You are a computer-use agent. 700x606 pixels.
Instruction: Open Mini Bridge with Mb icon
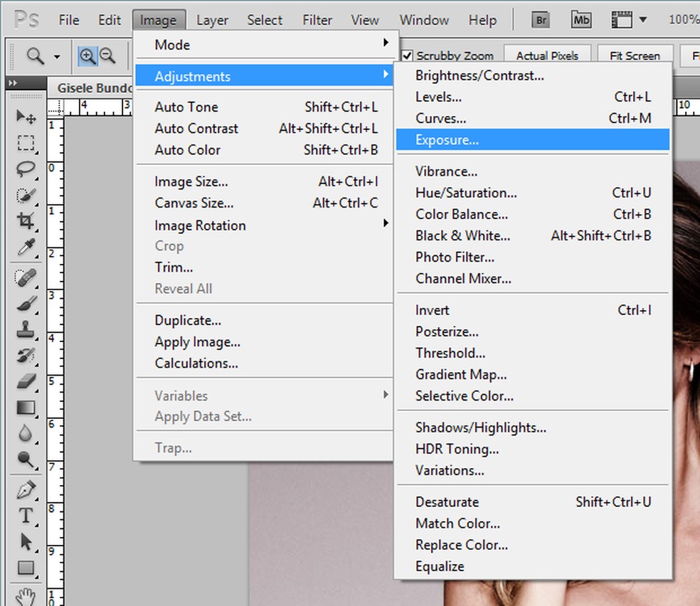(x=581, y=20)
